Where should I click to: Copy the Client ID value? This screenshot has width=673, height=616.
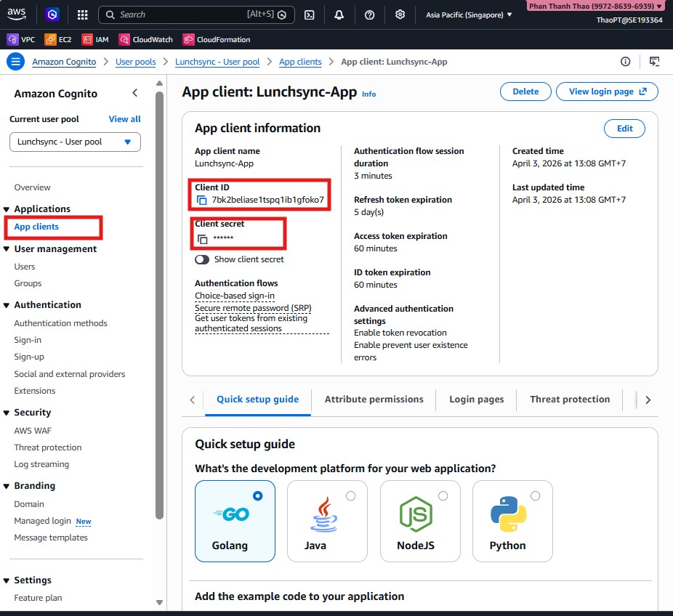(x=202, y=200)
